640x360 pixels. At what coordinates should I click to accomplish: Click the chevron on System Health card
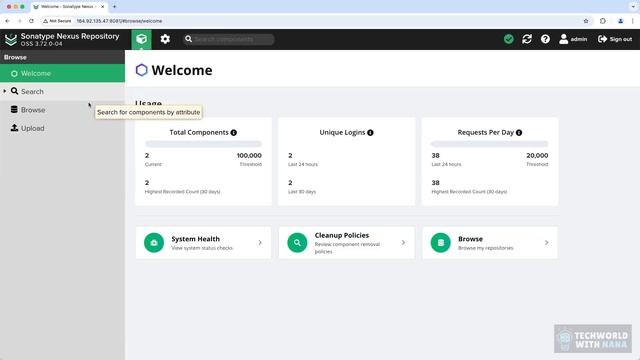tap(260, 243)
